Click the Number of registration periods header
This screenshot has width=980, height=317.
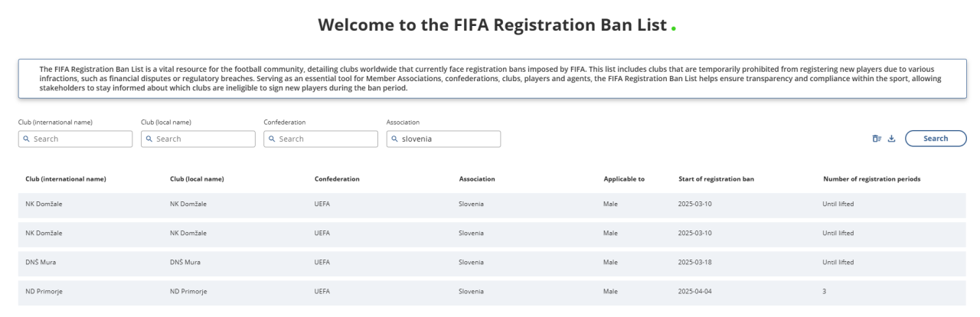871,179
